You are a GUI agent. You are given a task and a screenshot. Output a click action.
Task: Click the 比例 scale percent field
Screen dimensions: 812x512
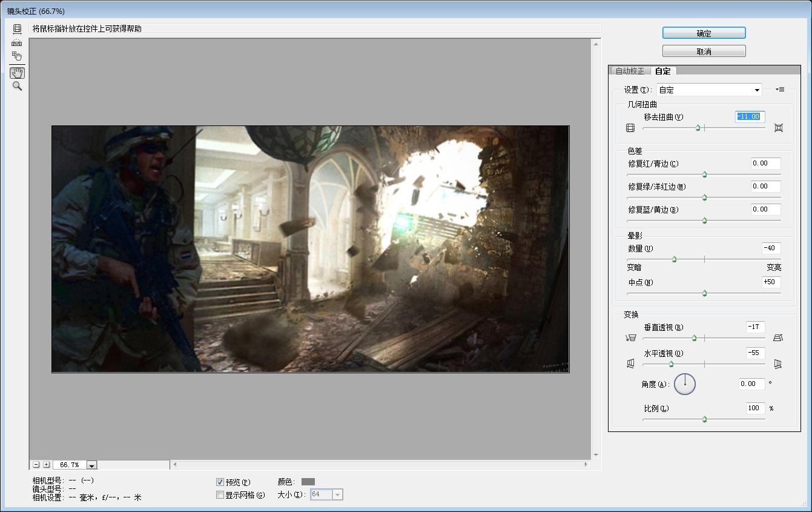(755, 408)
